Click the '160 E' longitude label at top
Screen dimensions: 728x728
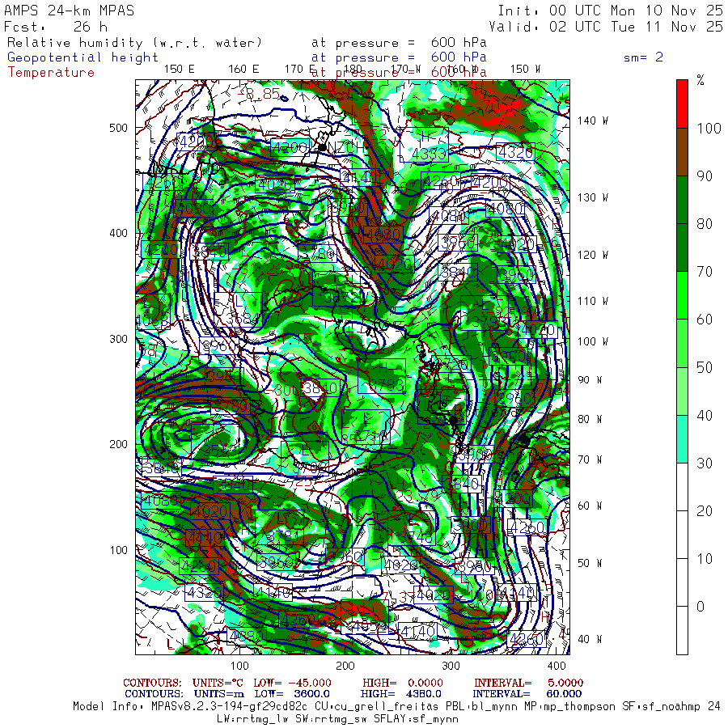point(243,70)
